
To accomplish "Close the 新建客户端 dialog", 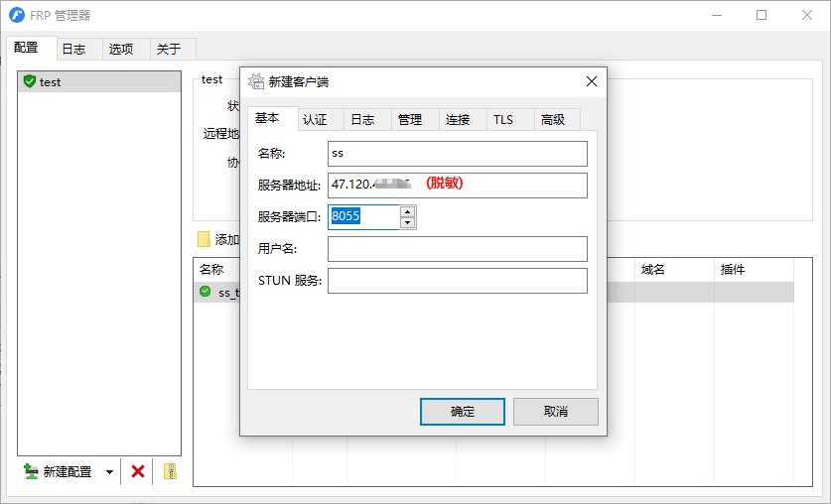I will [x=592, y=81].
